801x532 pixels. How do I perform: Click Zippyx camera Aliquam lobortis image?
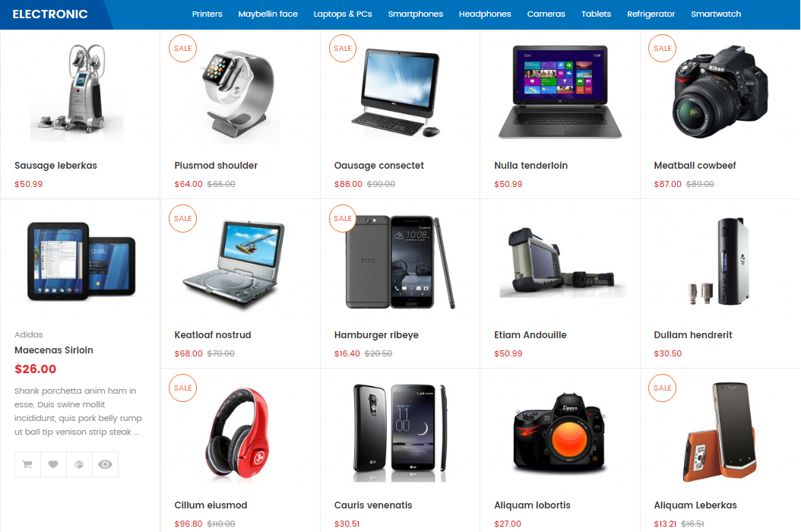point(560,432)
